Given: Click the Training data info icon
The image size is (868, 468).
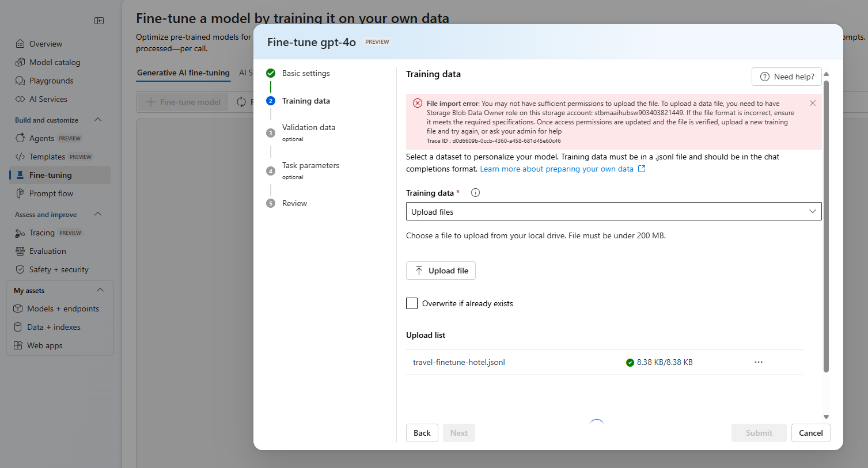Looking at the screenshot, I should click(475, 193).
